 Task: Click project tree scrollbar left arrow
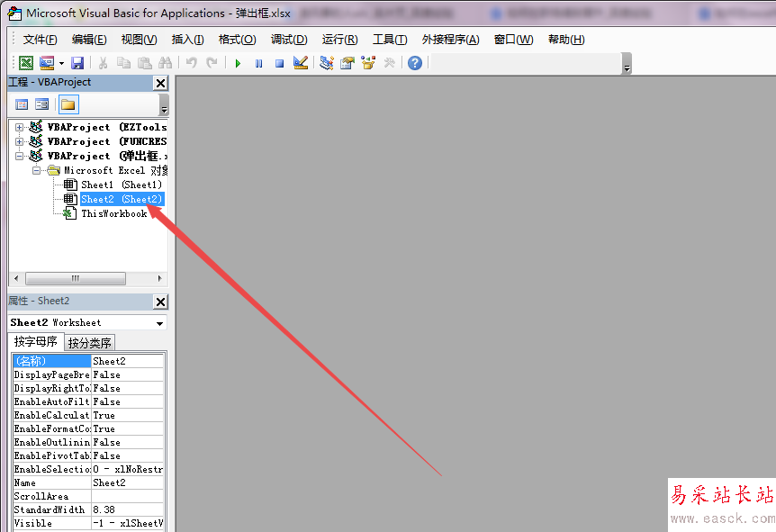[x=16, y=279]
